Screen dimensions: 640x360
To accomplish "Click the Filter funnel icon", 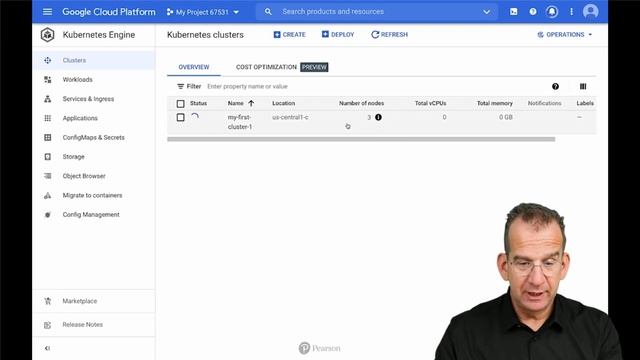I will click(180, 87).
